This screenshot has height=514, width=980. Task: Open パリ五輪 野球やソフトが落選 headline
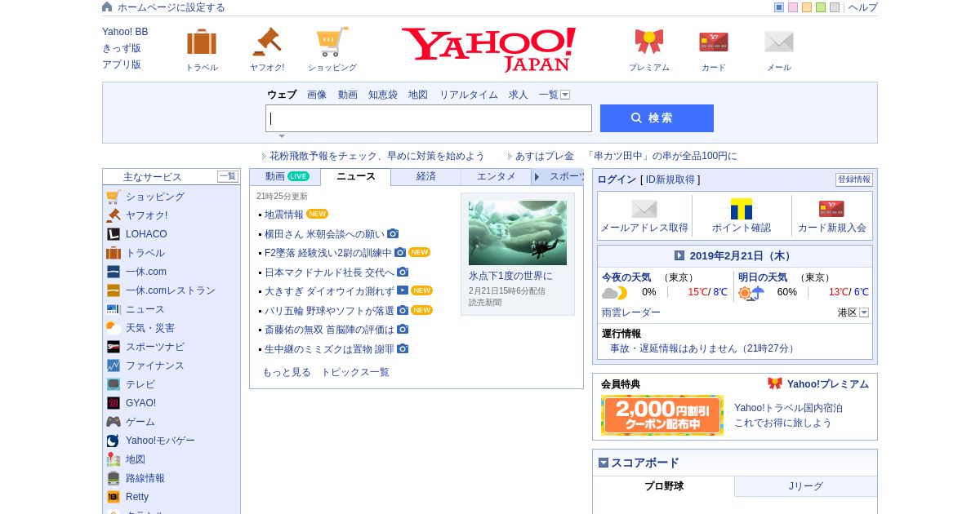coord(329,311)
